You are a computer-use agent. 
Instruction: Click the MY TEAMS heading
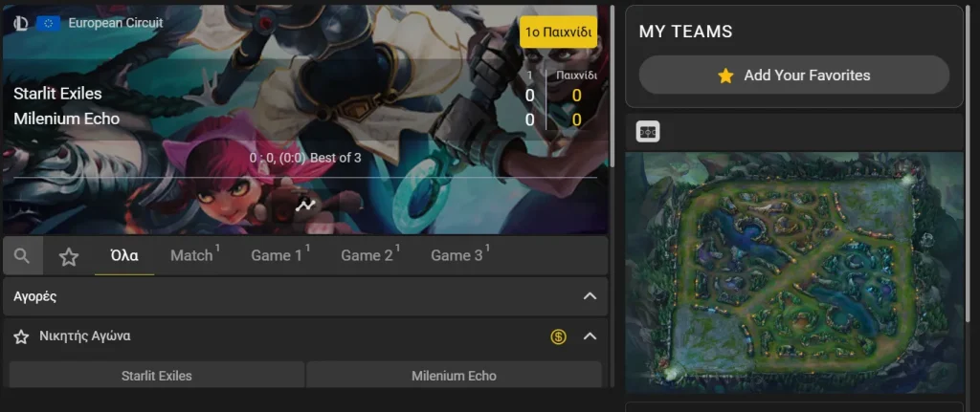tap(685, 32)
